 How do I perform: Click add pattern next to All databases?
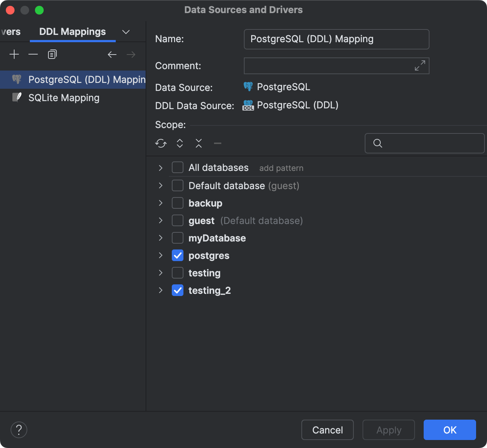(281, 168)
